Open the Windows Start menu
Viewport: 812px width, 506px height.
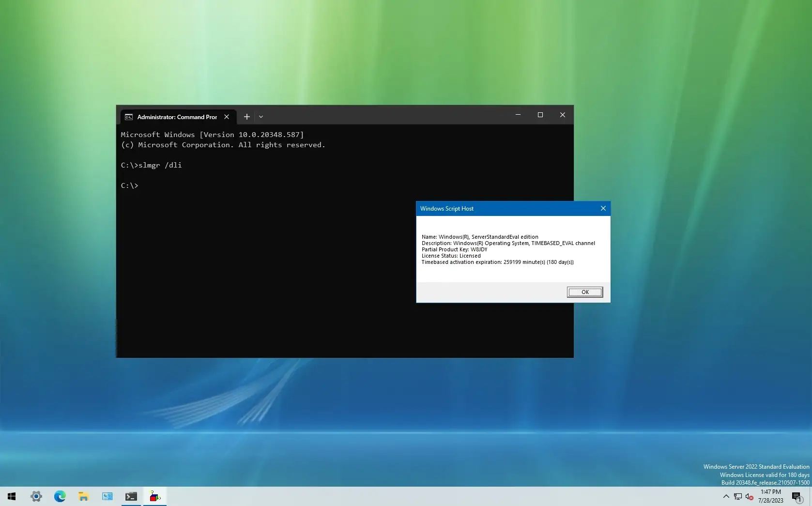click(x=12, y=496)
